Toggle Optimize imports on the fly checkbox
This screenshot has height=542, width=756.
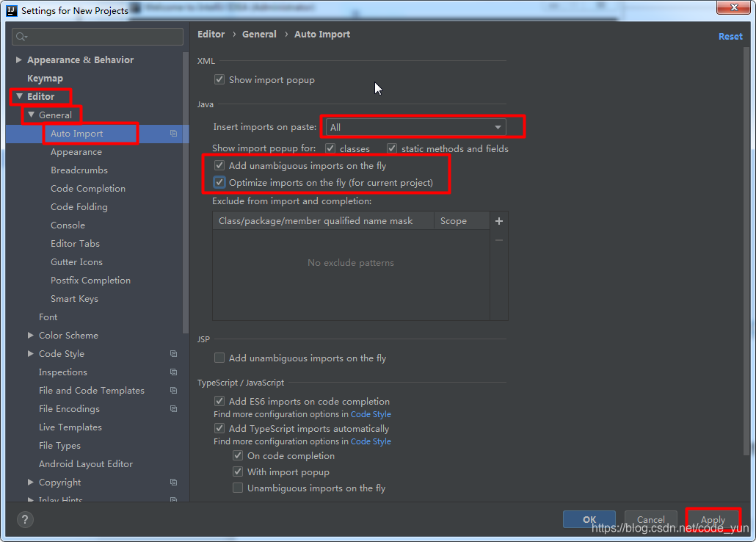pyautogui.click(x=219, y=182)
